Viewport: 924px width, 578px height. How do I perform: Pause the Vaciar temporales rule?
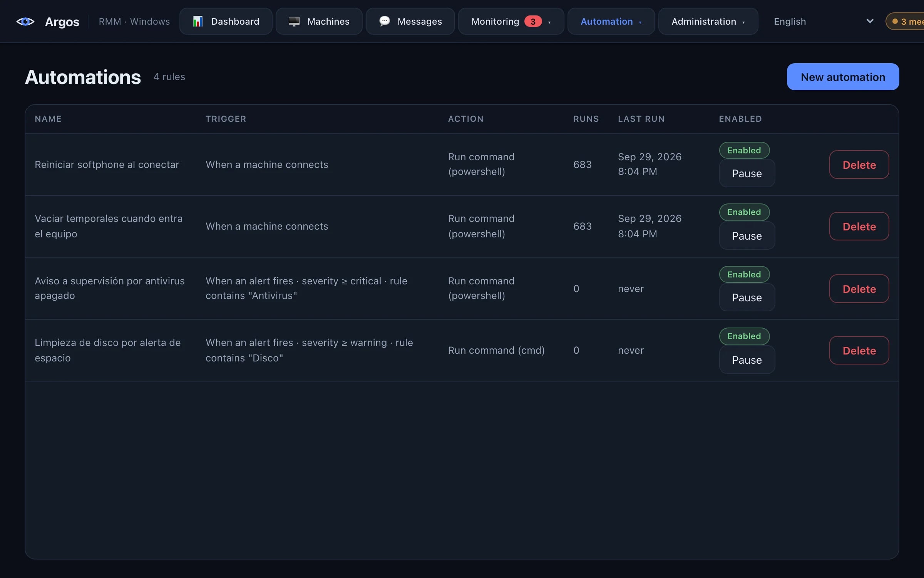coord(747,236)
